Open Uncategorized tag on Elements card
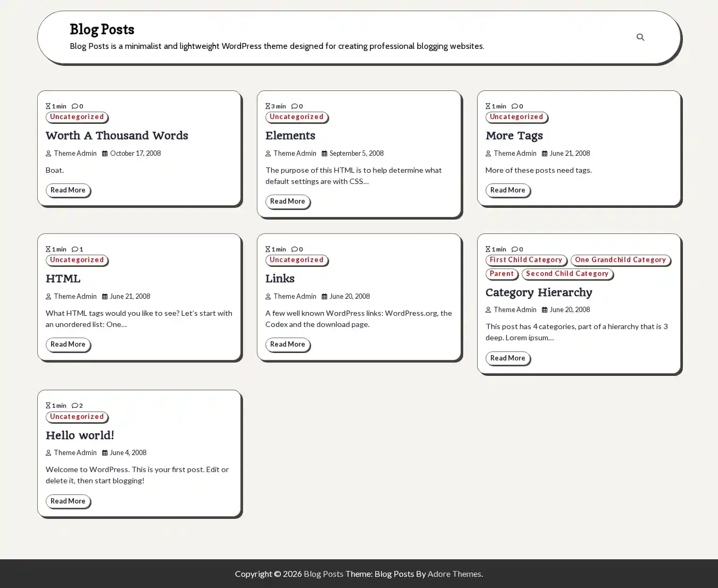The height and width of the screenshot is (588, 718). tap(297, 117)
